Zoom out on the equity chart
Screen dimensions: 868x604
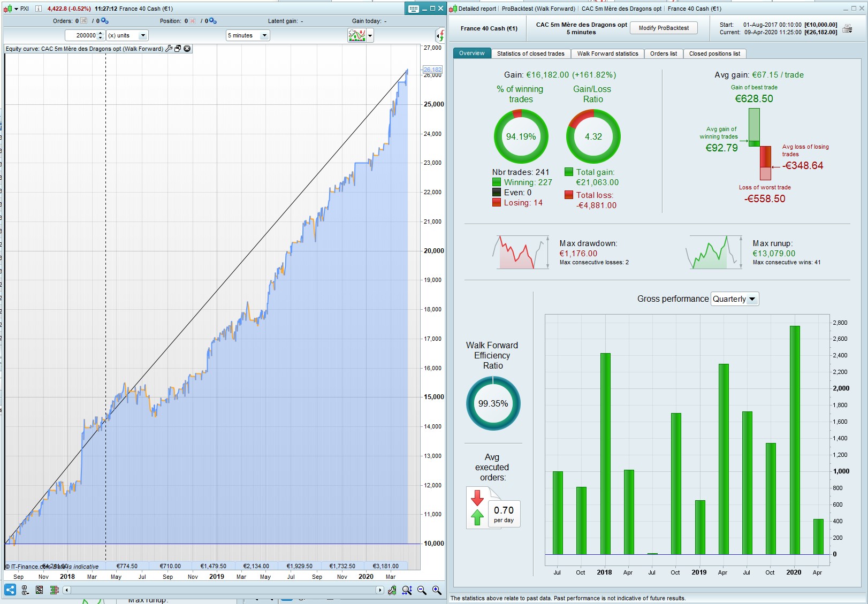pyautogui.click(x=422, y=590)
